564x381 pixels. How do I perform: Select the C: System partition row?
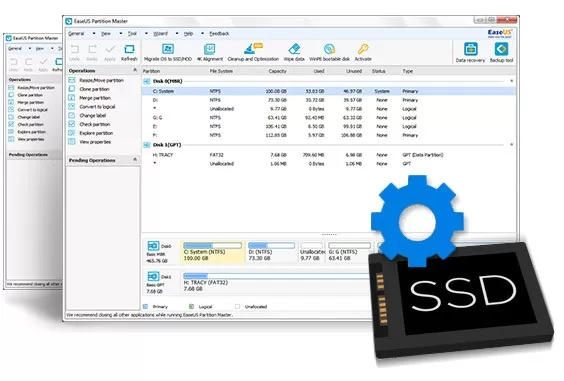point(328,91)
